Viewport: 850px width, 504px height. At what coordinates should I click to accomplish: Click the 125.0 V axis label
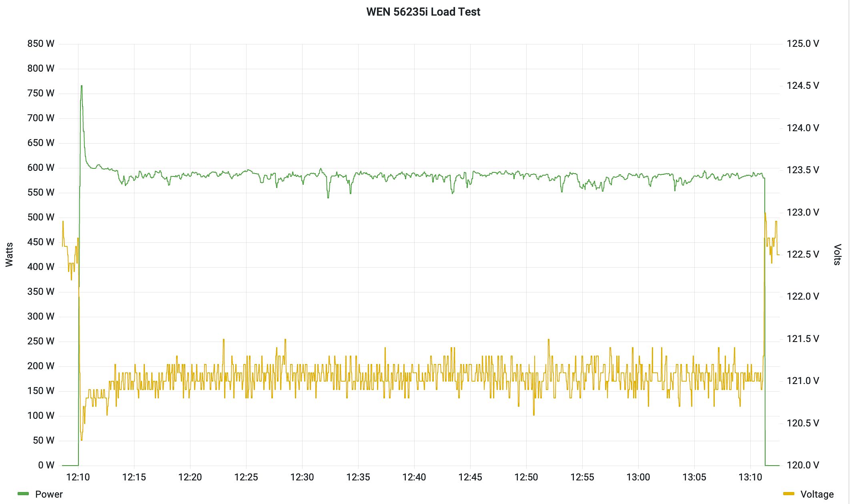tap(803, 44)
